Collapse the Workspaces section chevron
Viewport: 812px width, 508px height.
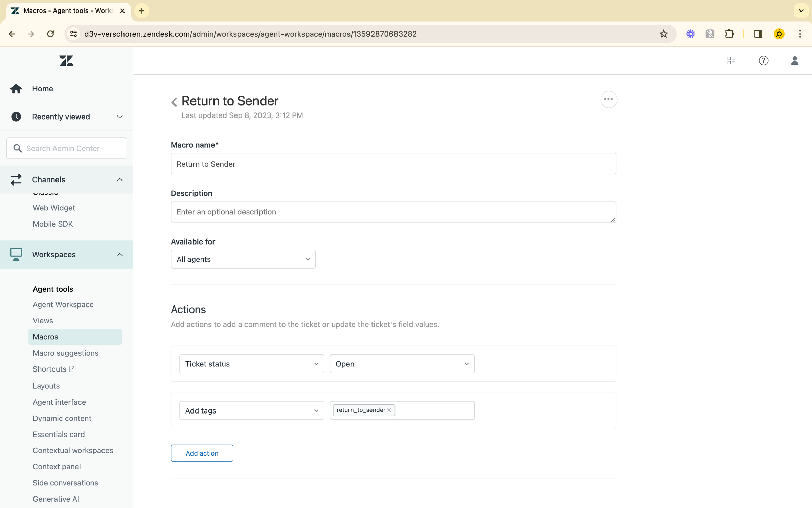[x=119, y=254]
